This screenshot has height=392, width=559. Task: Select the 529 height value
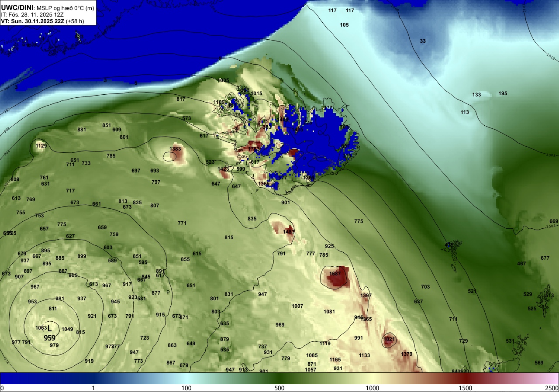pos(528,294)
